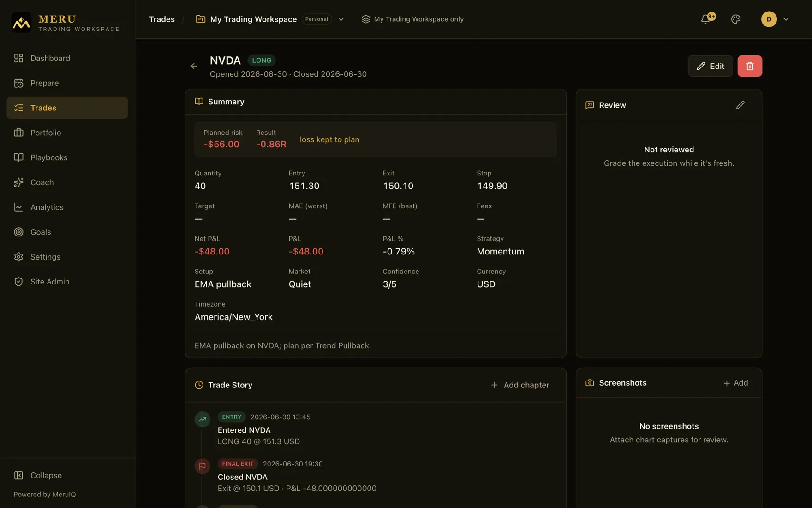812x508 pixels.
Task: Click the Market value Quiet
Action: (x=300, y=284)
